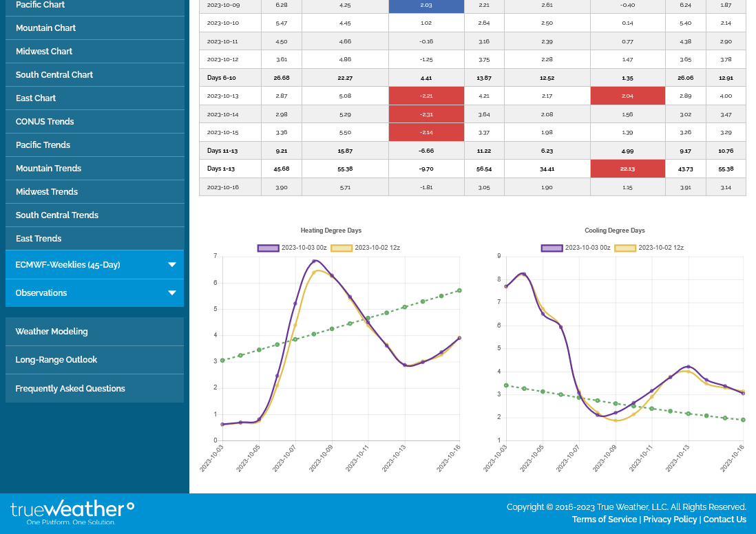
Task: Open Frequently Asked Questions
Action: (x=70, y=389)
